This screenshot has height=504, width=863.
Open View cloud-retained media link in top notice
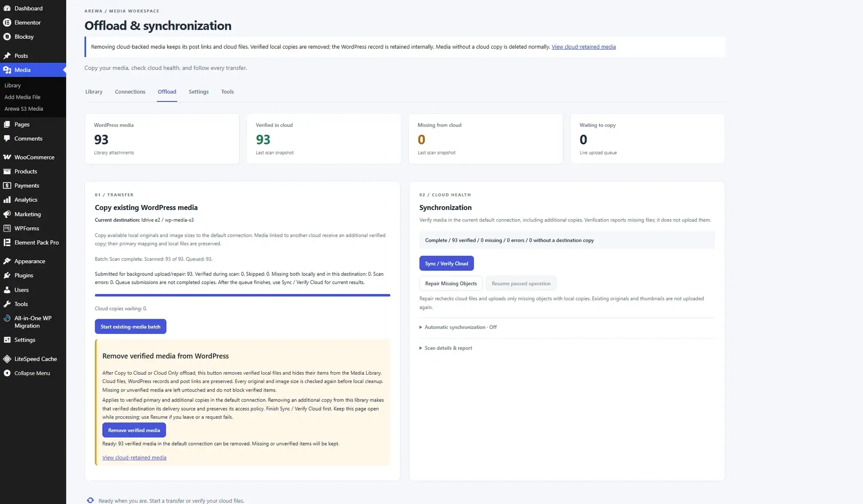click(583, 47)
